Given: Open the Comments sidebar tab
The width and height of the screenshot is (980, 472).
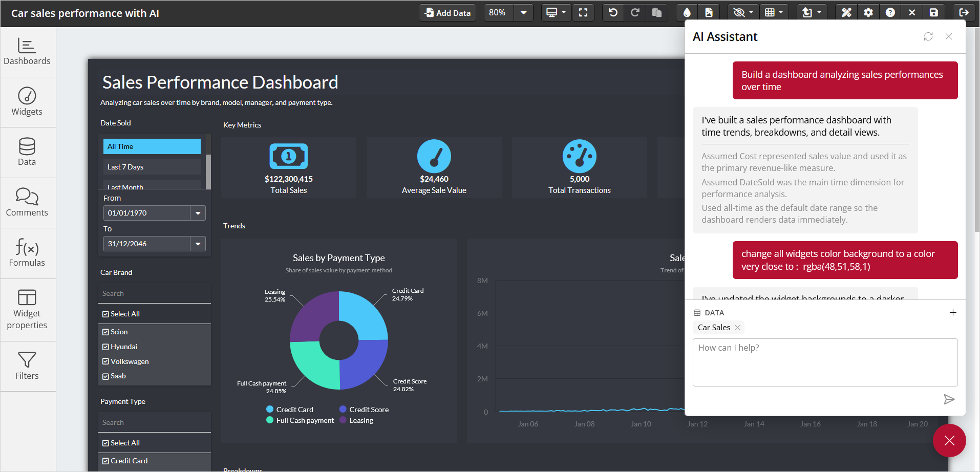Looking at the screenshot, I should click(27, 203).
